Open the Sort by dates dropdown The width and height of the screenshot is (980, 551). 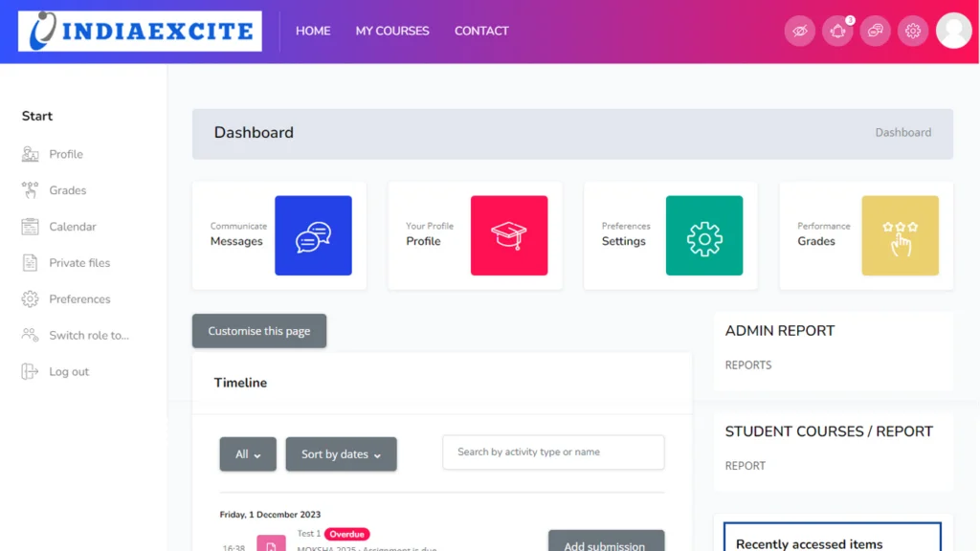coord(341,454)
